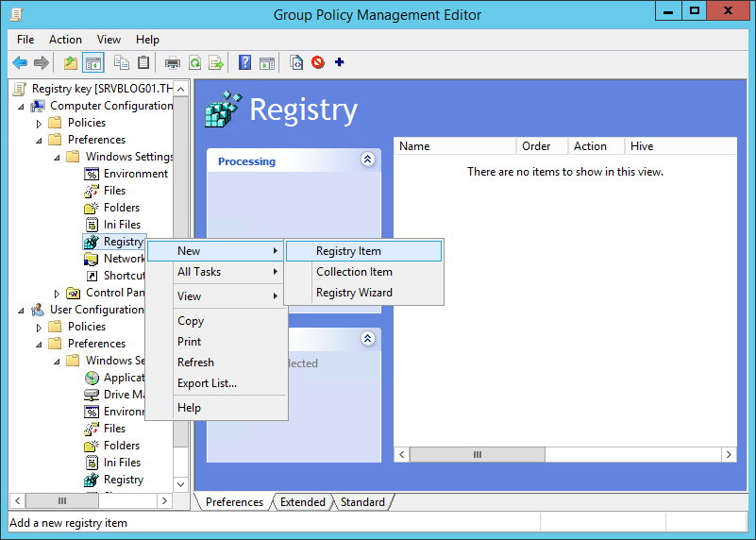
Task: Click the Refresh toolbar icon
Action: click(194, 63)
